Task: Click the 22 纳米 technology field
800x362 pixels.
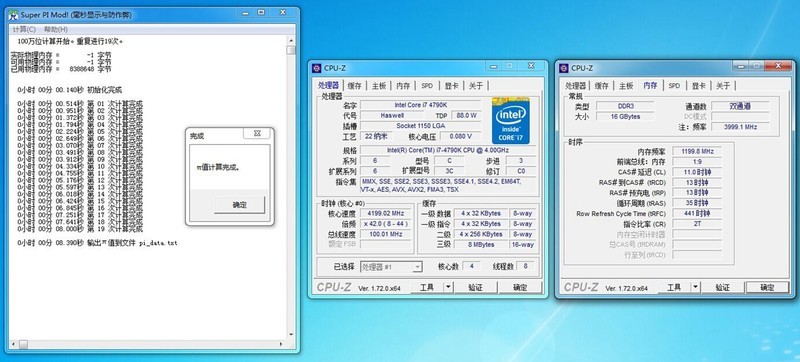Action: tap(377, 136)
